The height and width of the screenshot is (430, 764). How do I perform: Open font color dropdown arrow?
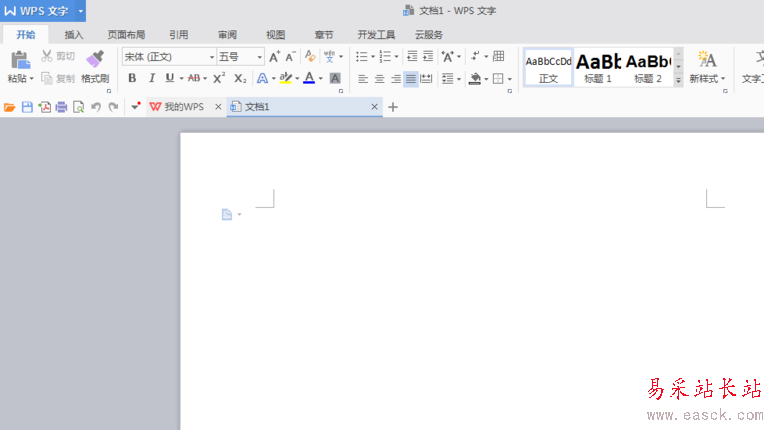(321, 78)
